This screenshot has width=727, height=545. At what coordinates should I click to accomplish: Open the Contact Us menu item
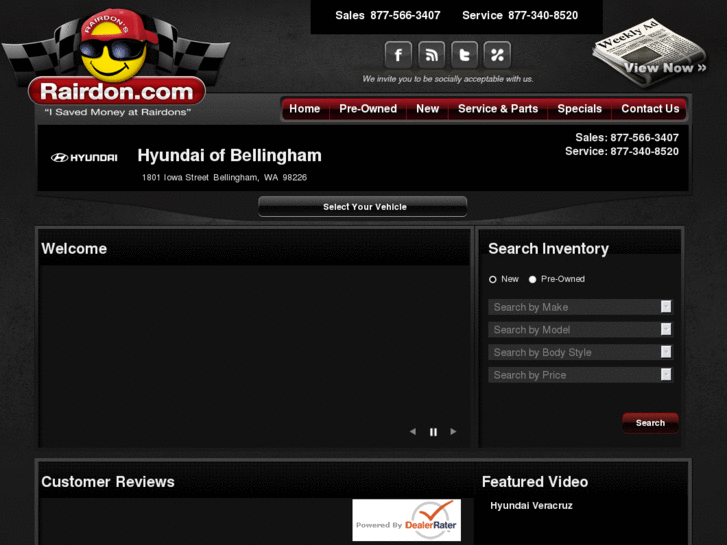click(x=650, y=109)
